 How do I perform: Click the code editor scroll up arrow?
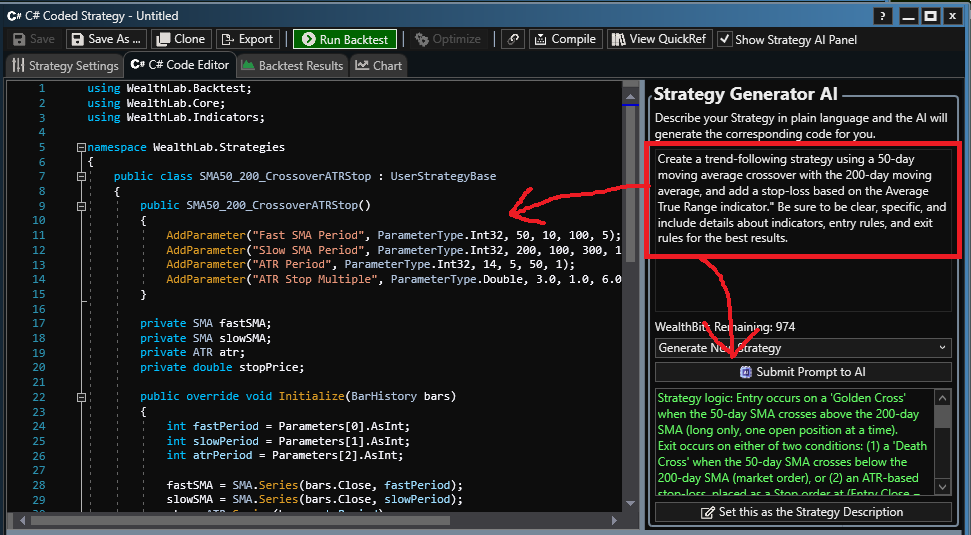pos(630,97)
